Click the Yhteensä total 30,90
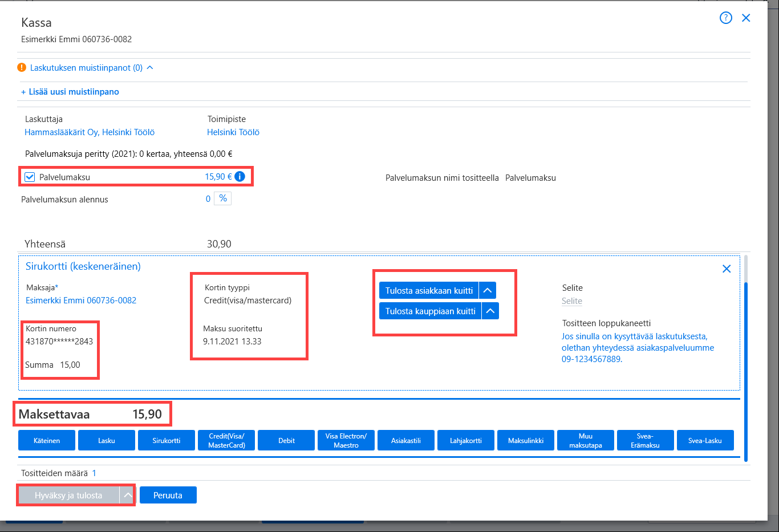This screenshot has height=532, width=779. pos(219,244)
